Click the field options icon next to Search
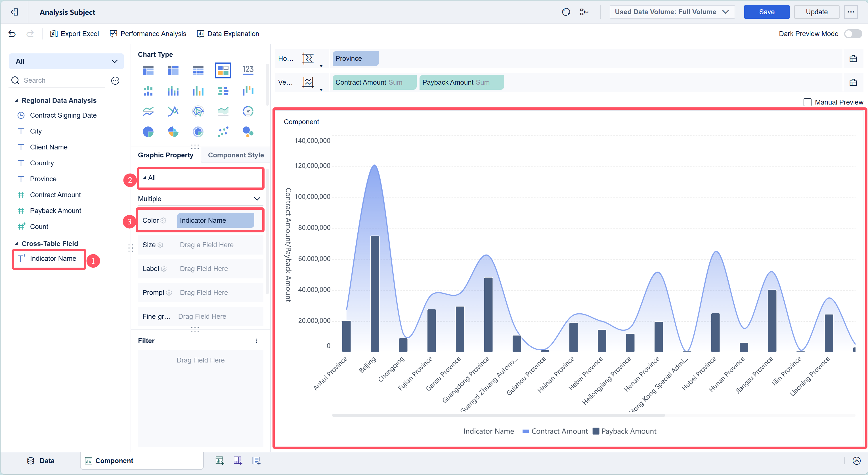The height and width of the screenshot is (475, 868). click(x=115, y=81)
